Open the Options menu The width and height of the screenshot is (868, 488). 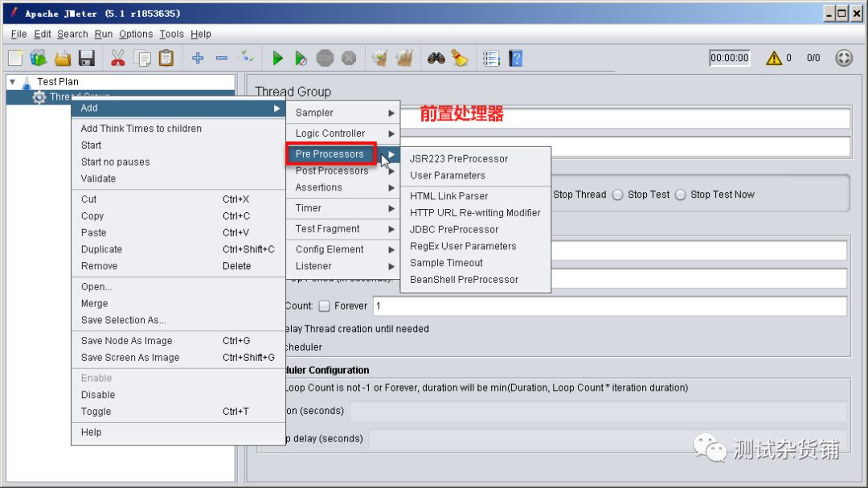click(136, 34)
